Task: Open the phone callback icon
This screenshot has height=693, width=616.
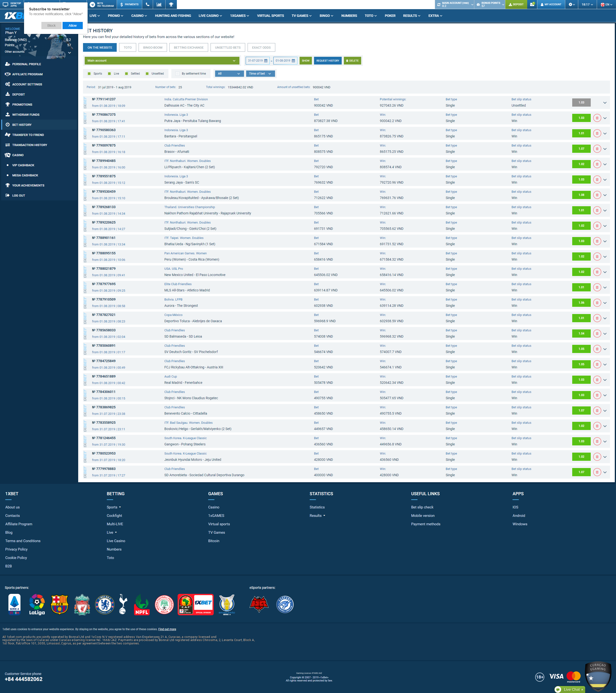Action: [148, 4]
